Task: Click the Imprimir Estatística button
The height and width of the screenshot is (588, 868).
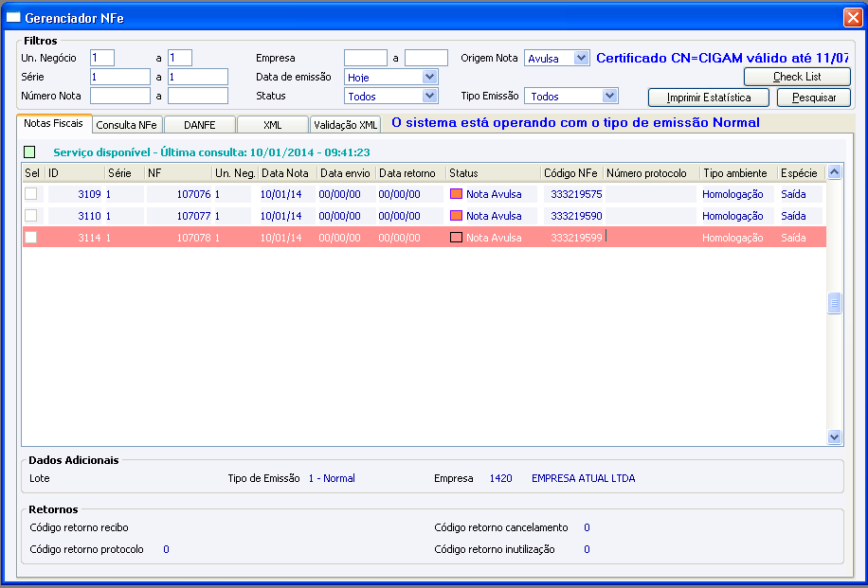Action: click(x=709, y=98)
